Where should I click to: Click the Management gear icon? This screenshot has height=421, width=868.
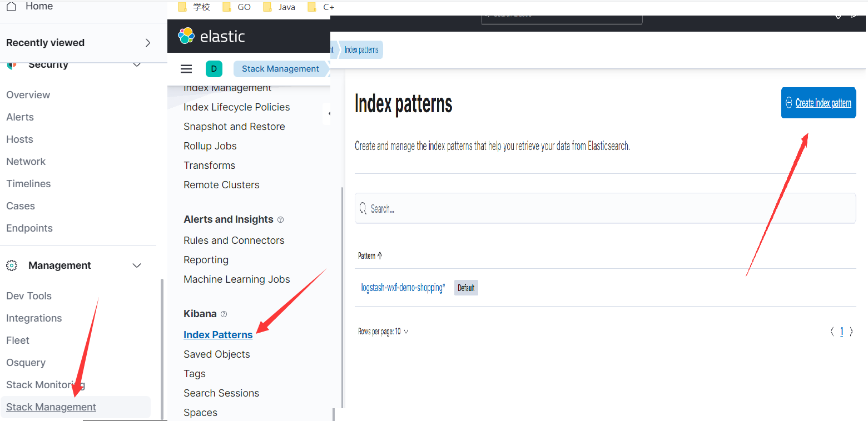tap(12, 265)
